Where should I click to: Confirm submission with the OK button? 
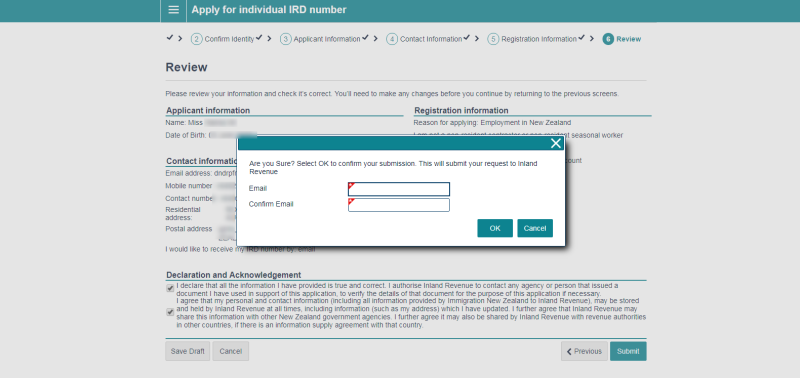point(495,228)
